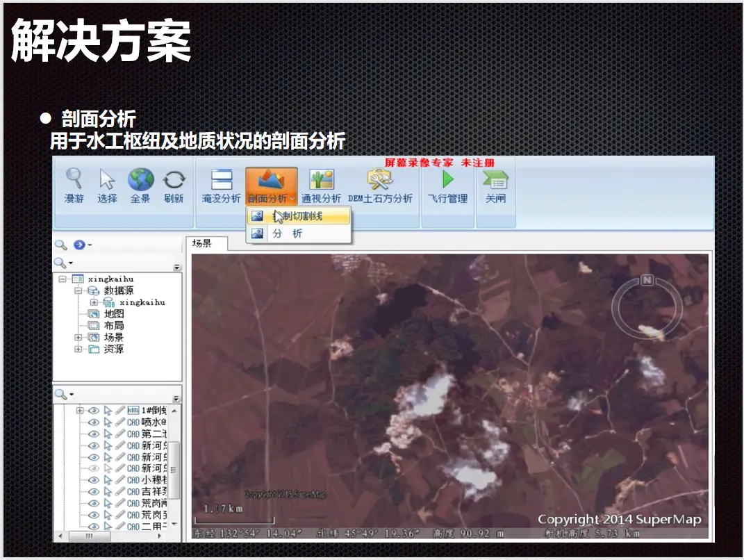
Task: Hide the 吉祥 CAD layer
Action: [x=94, y=492]
